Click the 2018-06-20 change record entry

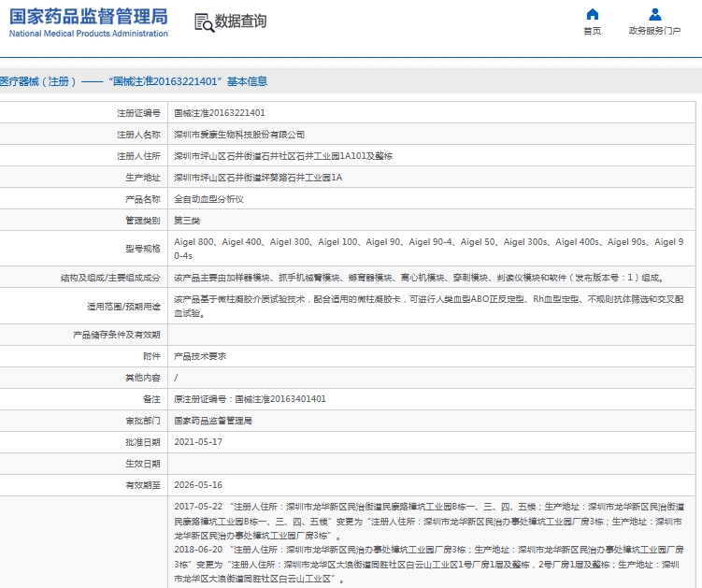click(x=429, y=564)
